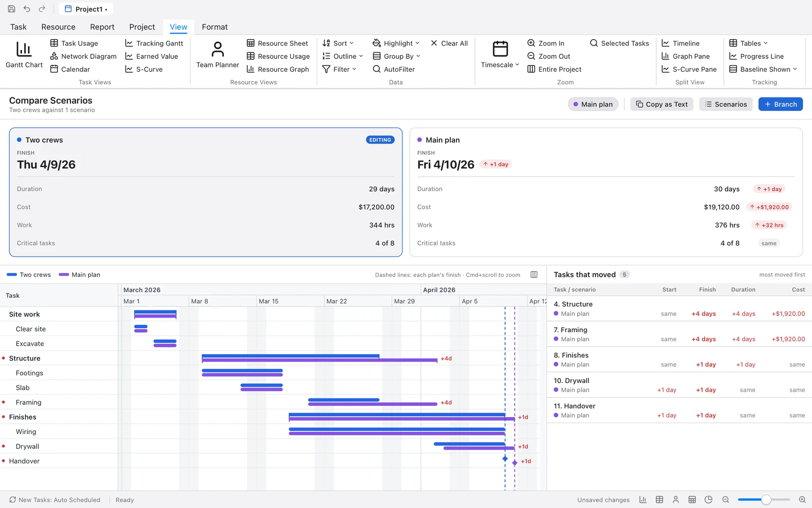The height and width of the screenshot is (508, 812).
Task: Click the Copy as Text button
Action: coord(662,104)
